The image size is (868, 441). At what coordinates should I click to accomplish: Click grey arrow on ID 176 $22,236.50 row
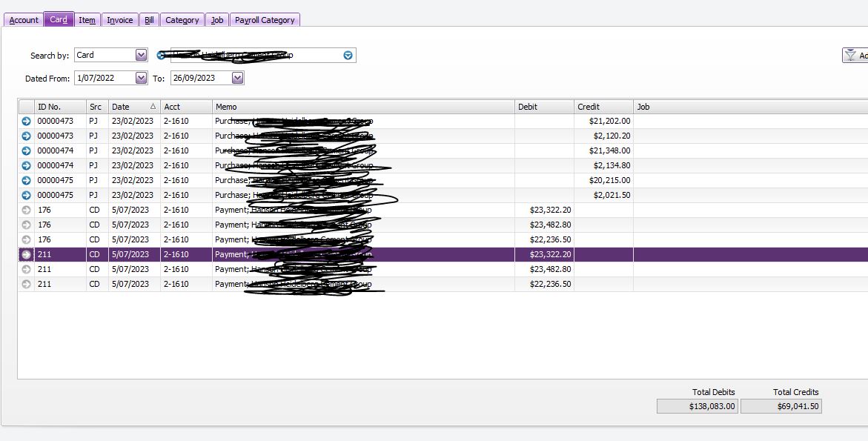click(x=26, y=239)
